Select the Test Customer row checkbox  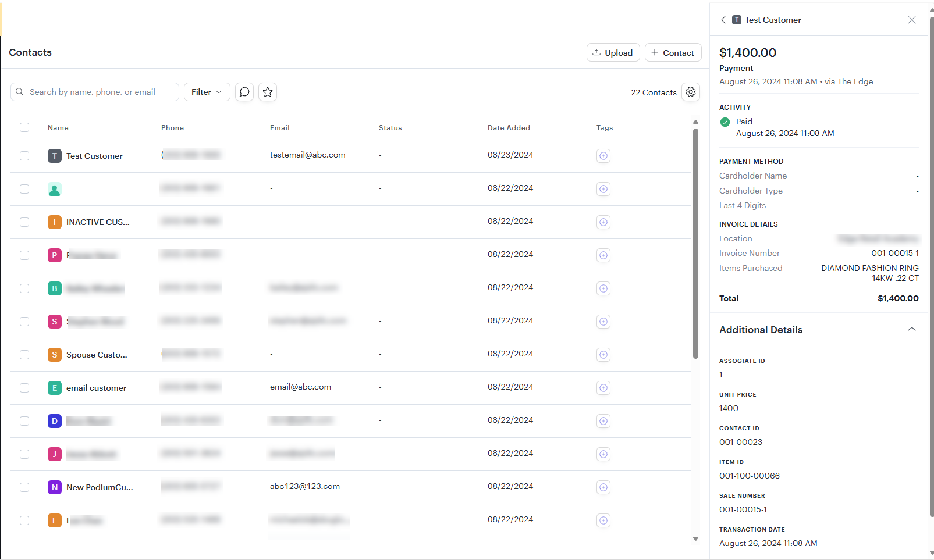point(24,156)
